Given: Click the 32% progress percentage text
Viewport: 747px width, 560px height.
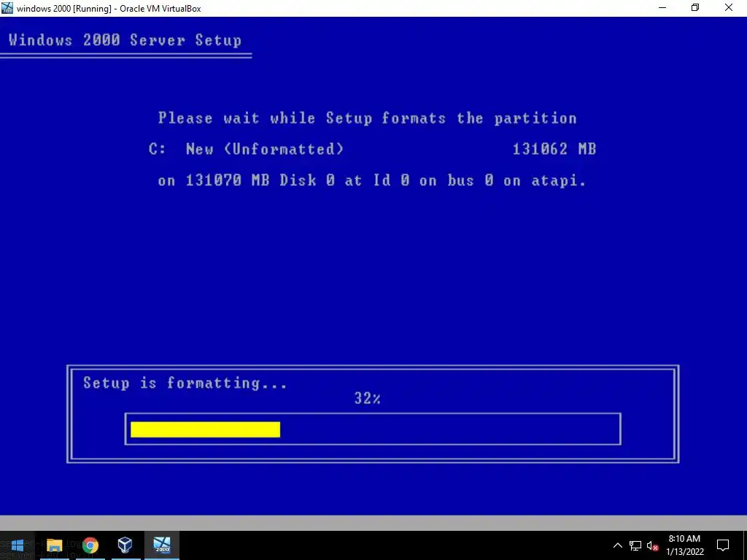Looking at the screenshot, I should point(368,398).
